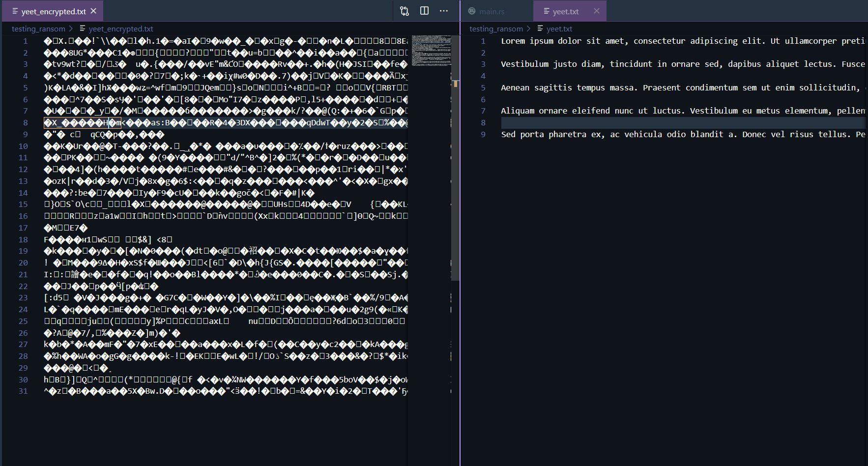Close the yeet_encrypted.txt tab

pos(94,11)
